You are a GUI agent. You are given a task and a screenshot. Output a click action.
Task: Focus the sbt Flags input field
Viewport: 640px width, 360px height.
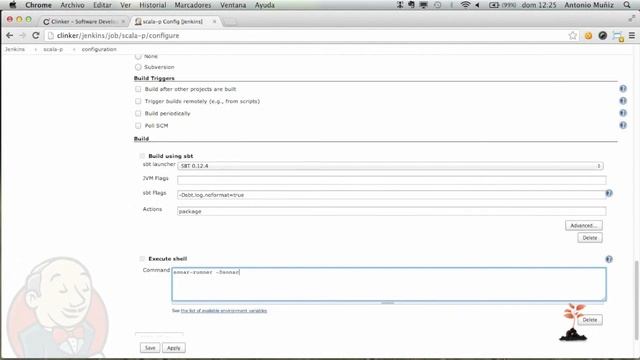pos(391,195)
